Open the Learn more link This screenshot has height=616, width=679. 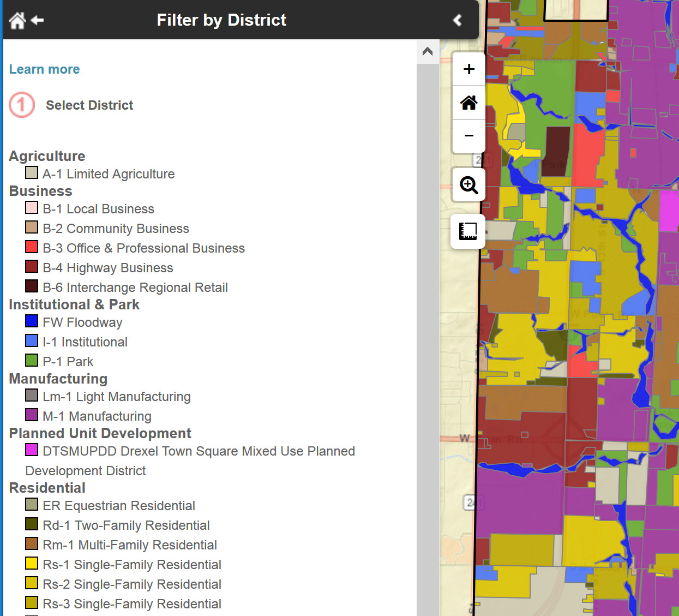(x=44, y=69)
